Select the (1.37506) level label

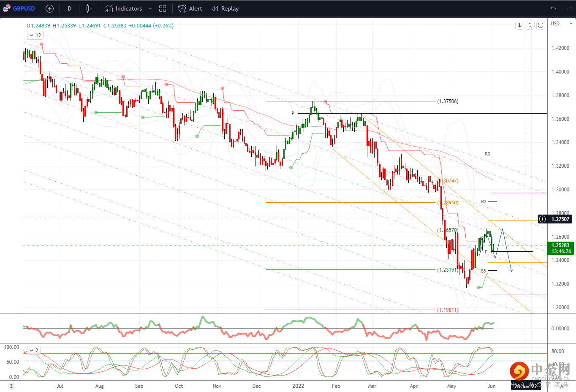click(448, 101)
